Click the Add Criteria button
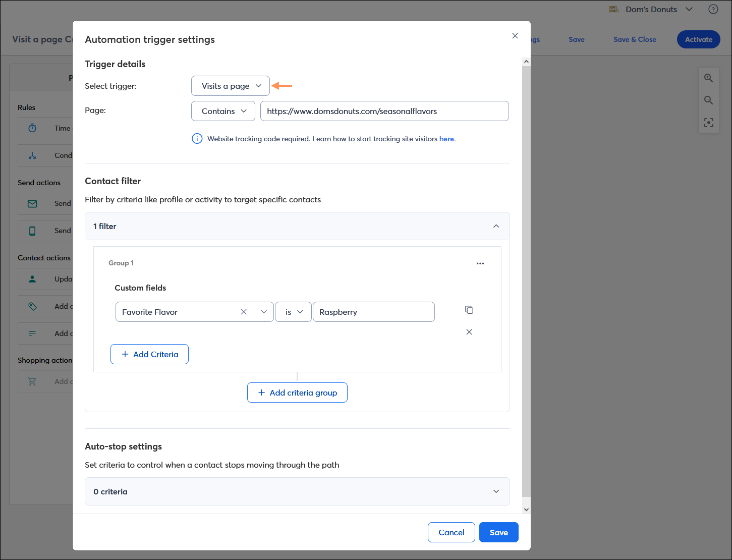Image resolution: width=732 pixels, height=560 pixels. coord(149,354)
